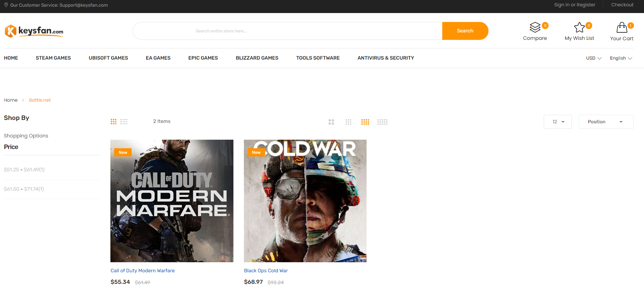
Task: Open the Your Cart bag icon
Action: (622, 28)
